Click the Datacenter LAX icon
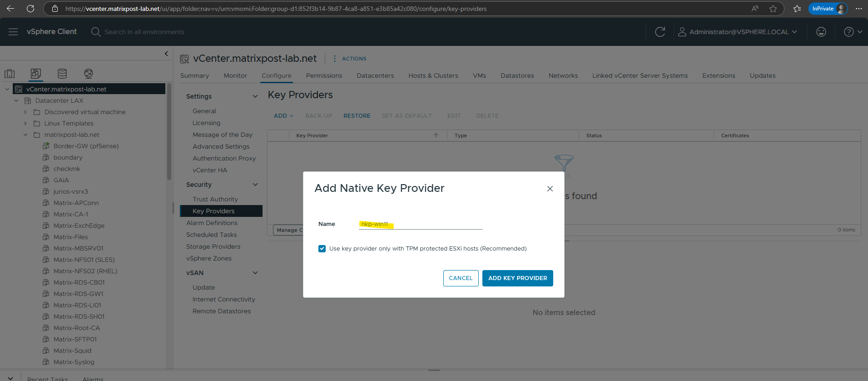 tap(28, 100)
